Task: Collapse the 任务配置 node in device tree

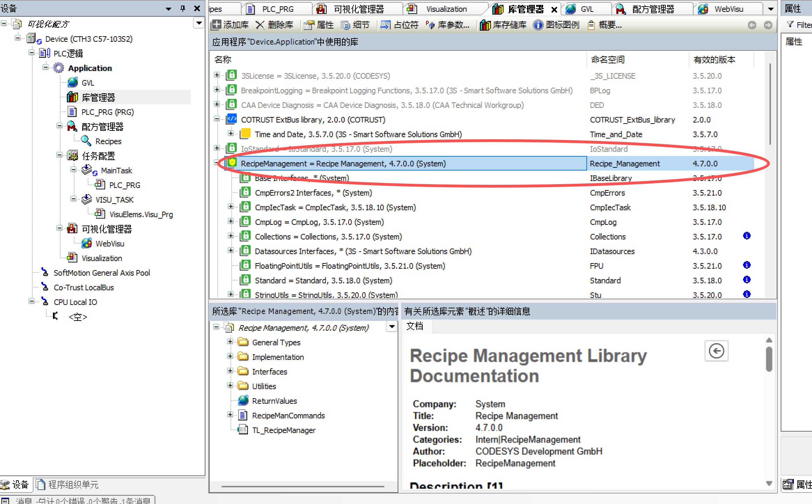Action: tap(60, 155)
